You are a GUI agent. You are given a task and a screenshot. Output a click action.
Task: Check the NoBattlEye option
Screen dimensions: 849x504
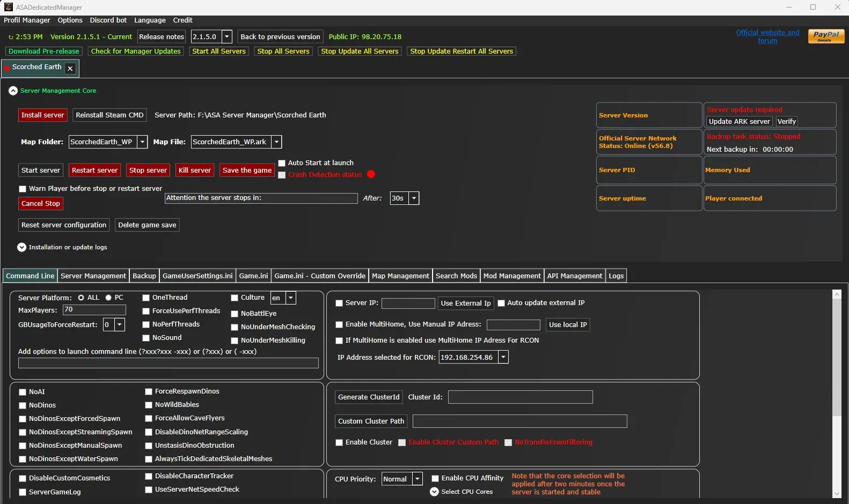point(235,314)
